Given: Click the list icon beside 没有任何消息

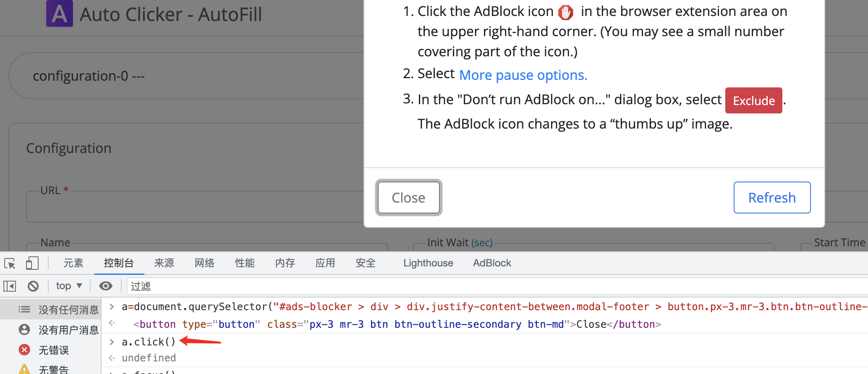Looking at the screenshot, I should pos(24,310).
